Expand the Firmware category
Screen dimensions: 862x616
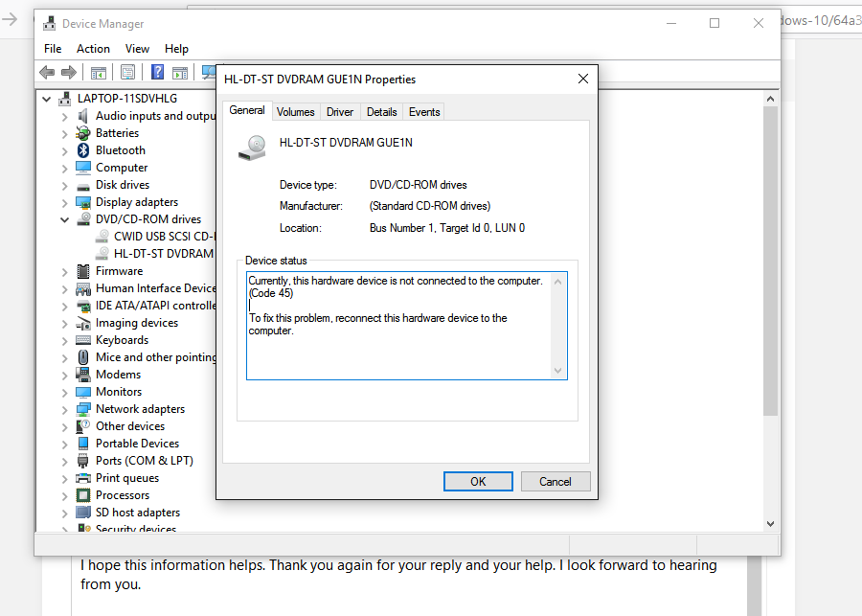click(x=64, y=272)
